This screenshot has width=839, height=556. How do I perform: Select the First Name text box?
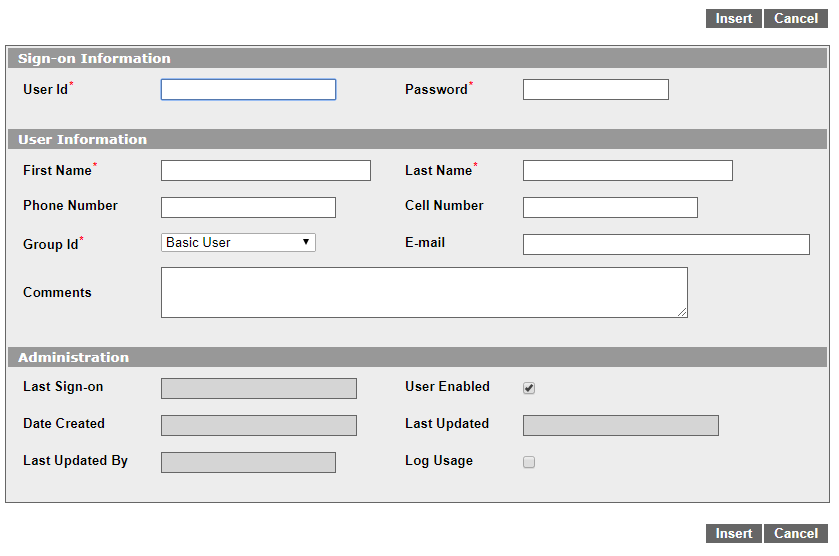265,170
